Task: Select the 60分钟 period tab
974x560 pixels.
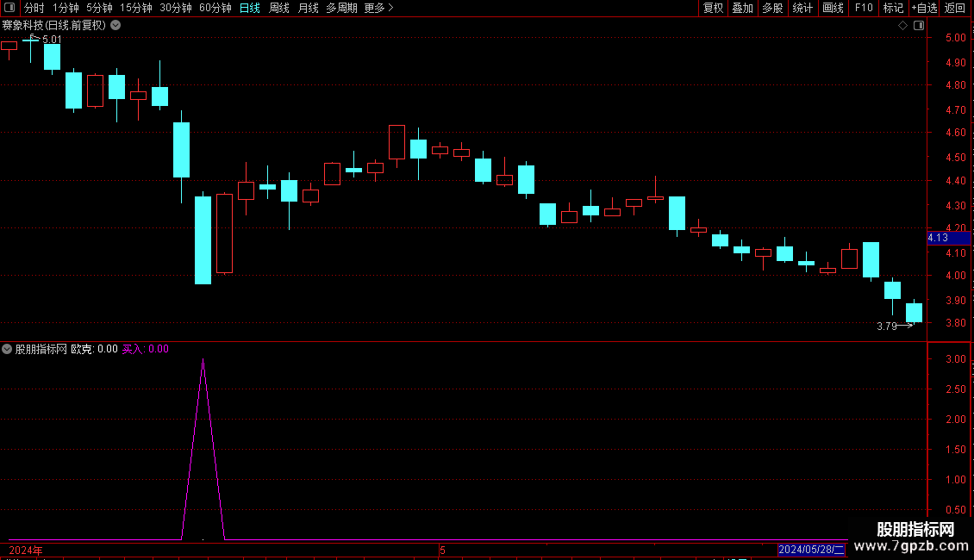Action: [215, 8]
